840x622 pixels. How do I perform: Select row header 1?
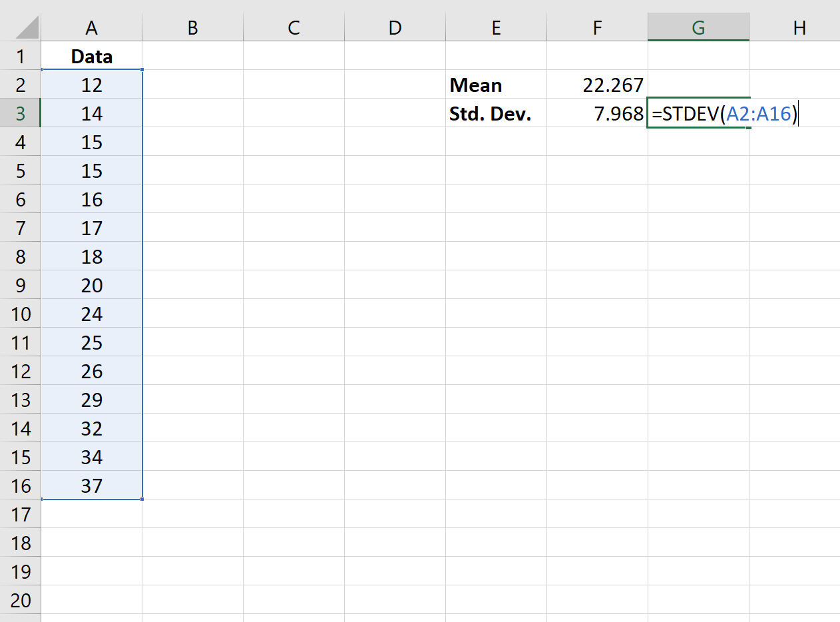point(20,56)
